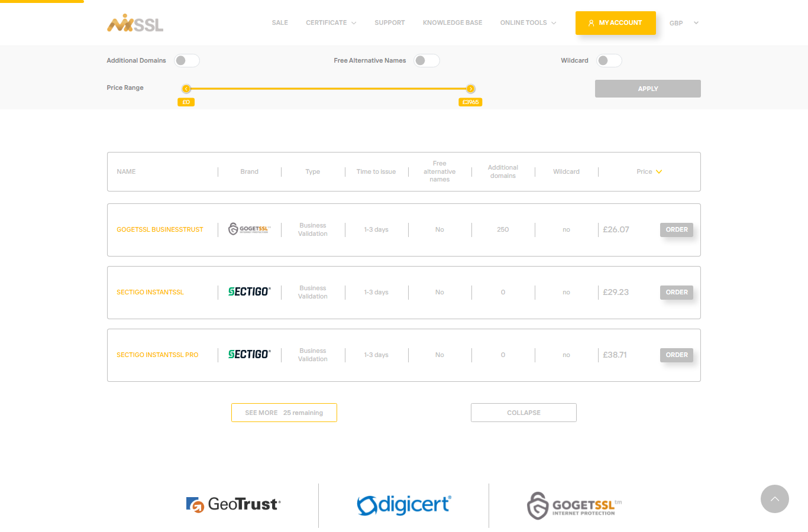The image size is (808, 532).
Task: Click the GoGetSSL Internet Protection footer logo
Action: pyautogui.click(x=574, y=505)
